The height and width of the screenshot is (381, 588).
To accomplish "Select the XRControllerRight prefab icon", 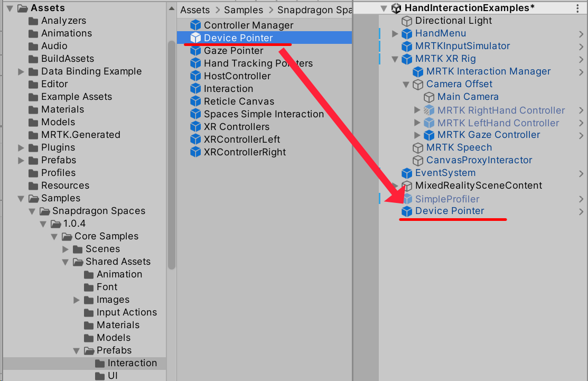I will point(195,152).
